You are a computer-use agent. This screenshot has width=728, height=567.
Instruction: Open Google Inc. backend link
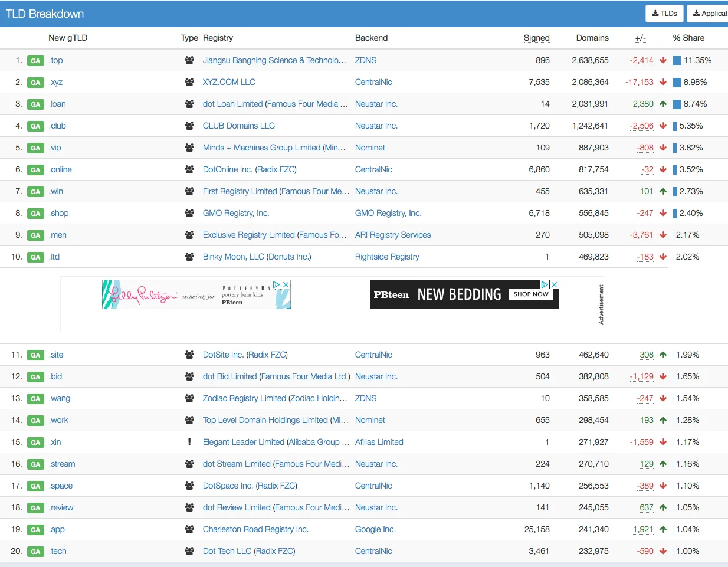pyautogui.click(x=375, y=529)
